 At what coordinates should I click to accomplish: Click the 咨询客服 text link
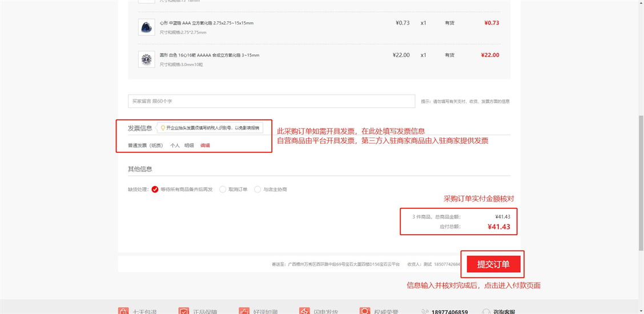click(x=504, y=312)
